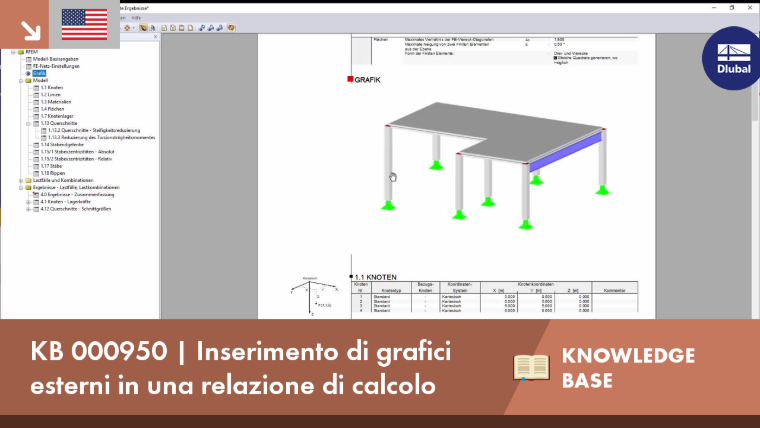Open the Hilfe menu

(136, 18)
